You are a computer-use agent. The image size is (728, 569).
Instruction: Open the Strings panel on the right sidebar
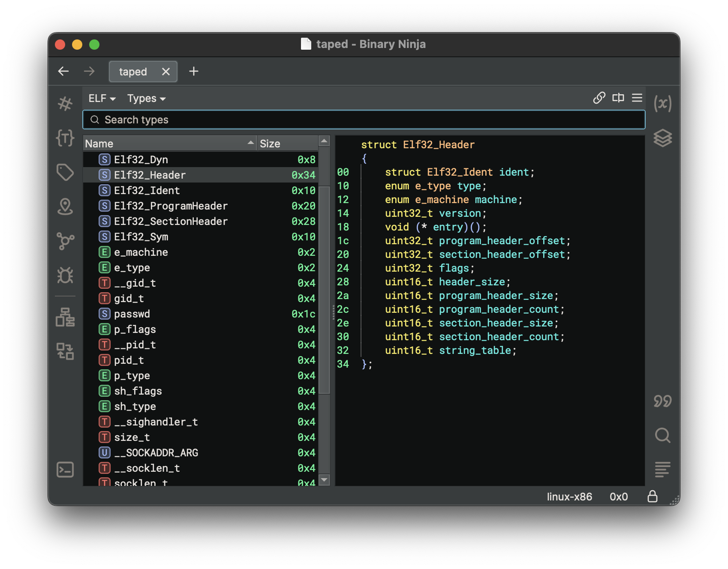[662, 401]
